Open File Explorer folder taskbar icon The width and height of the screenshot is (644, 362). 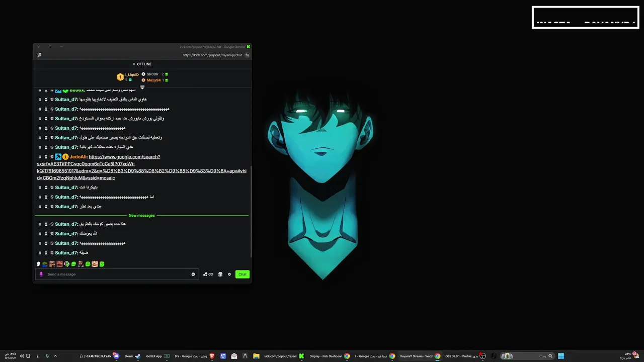pyautogui.click(x=256, y=356)
